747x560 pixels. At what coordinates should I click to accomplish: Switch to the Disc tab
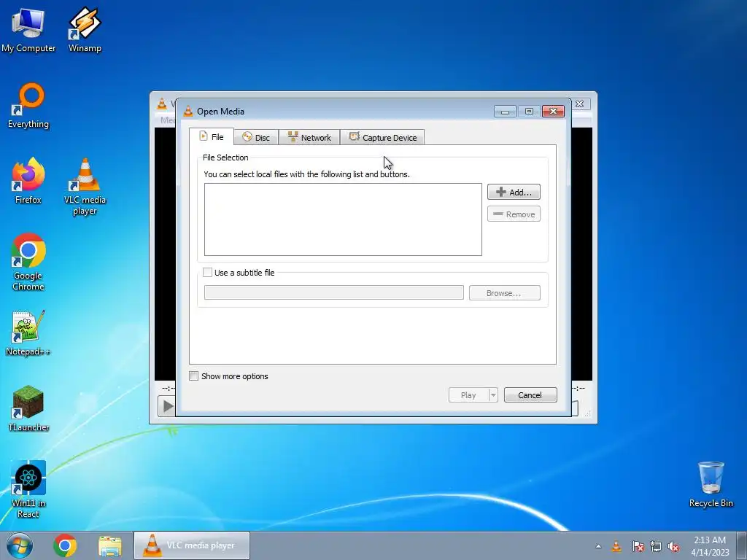[256, 138]
